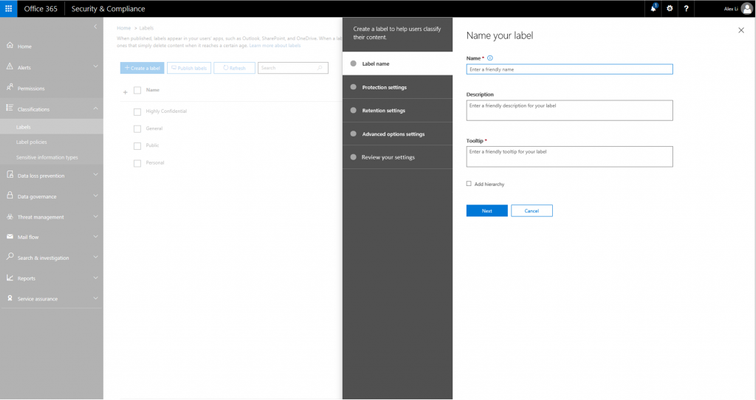
Task: Click the info icon next to Name
Action: (x=490, y=58)
